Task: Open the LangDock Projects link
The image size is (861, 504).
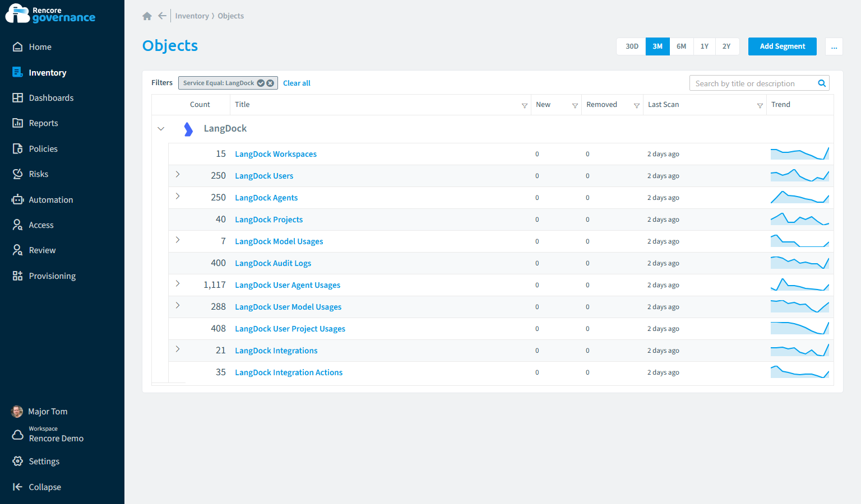Action: [269, 220]
